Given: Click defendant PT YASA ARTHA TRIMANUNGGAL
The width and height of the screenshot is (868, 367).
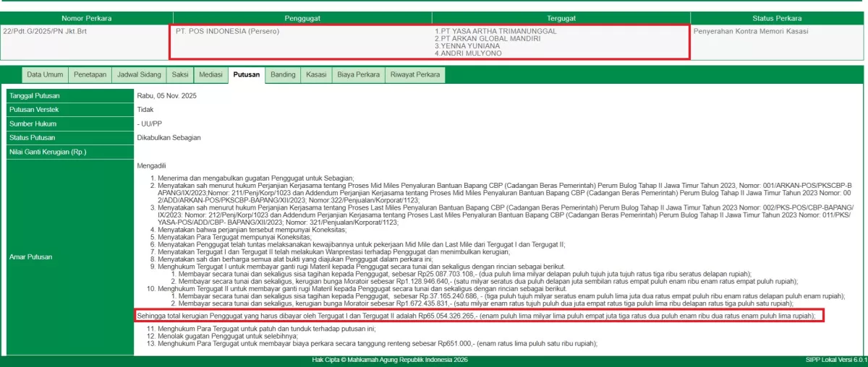Looking at the screenshot, I should (495, 31).
